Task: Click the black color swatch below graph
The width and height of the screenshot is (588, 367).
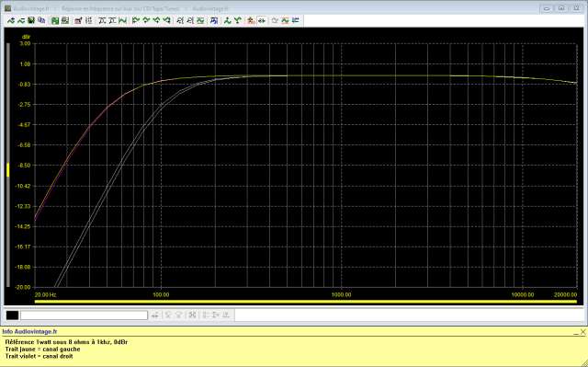Action: 12,315
